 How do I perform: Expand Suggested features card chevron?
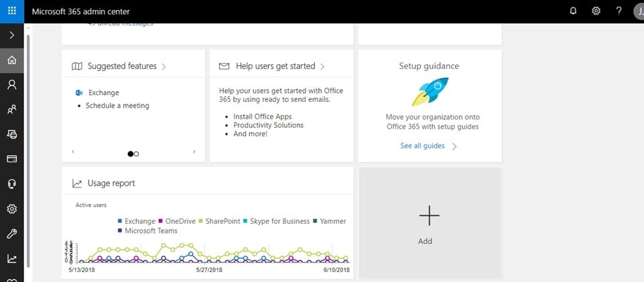(164, 66)
